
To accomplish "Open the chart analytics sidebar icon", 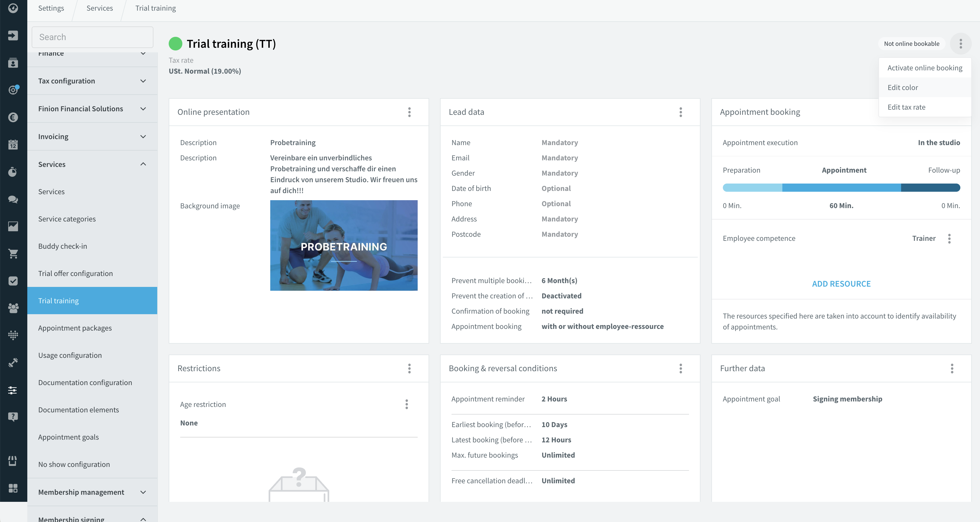I will click(13, 226).
